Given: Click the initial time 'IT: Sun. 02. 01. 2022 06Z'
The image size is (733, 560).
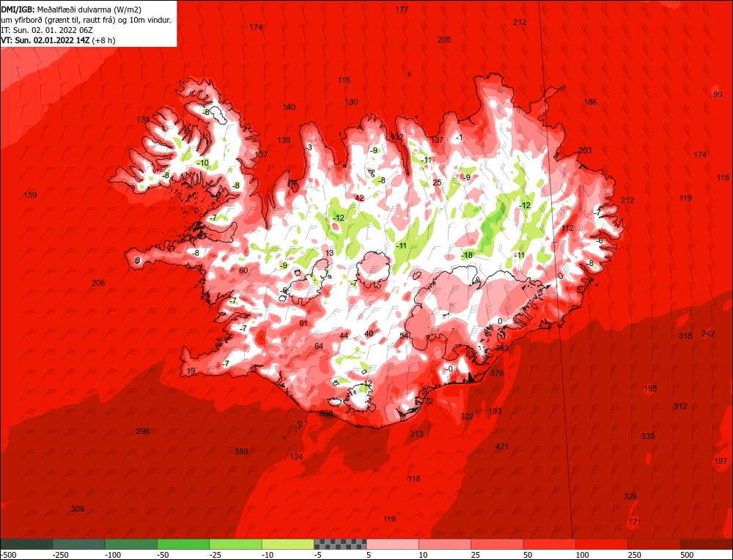Looking at the screenshot, I should point(47,30).
